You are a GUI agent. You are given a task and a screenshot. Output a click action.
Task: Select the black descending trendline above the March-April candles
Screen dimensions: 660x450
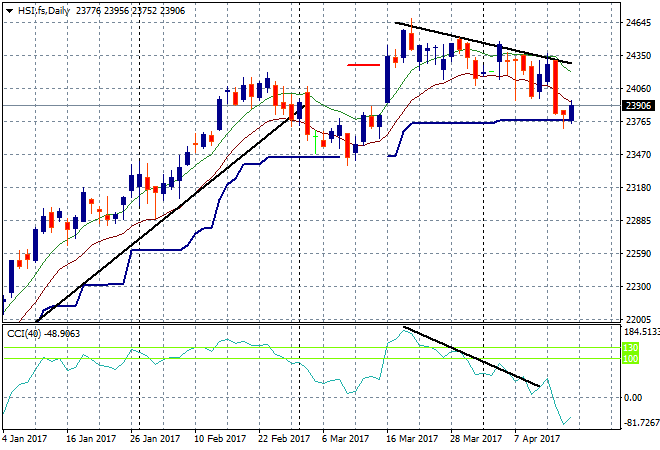[483, 43]
